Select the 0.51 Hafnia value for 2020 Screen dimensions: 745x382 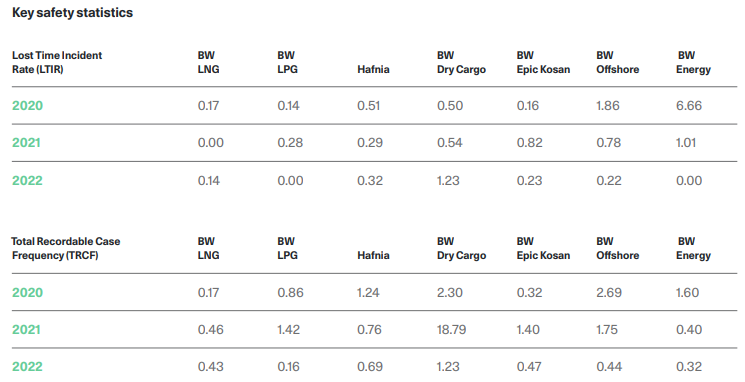[369, 105]
